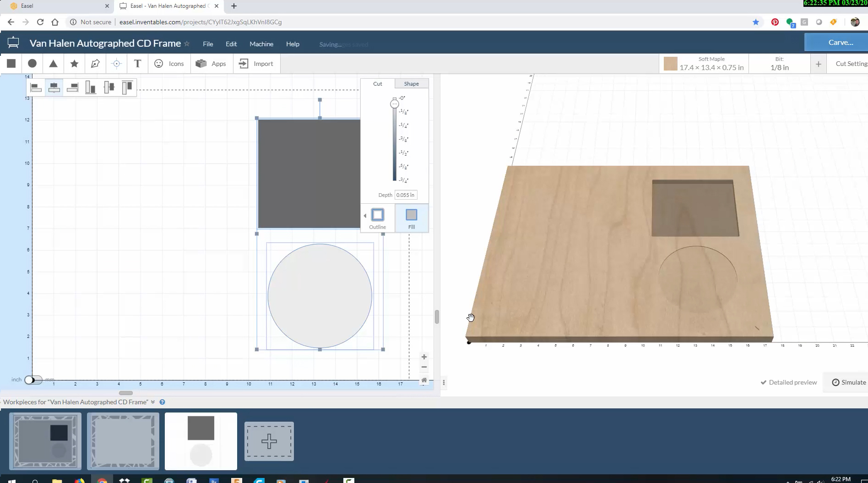Image resolution: width=868 pixels, height=483 pixels.
Task: Align selected objects to left edge
Action: [x=36, y=87]
